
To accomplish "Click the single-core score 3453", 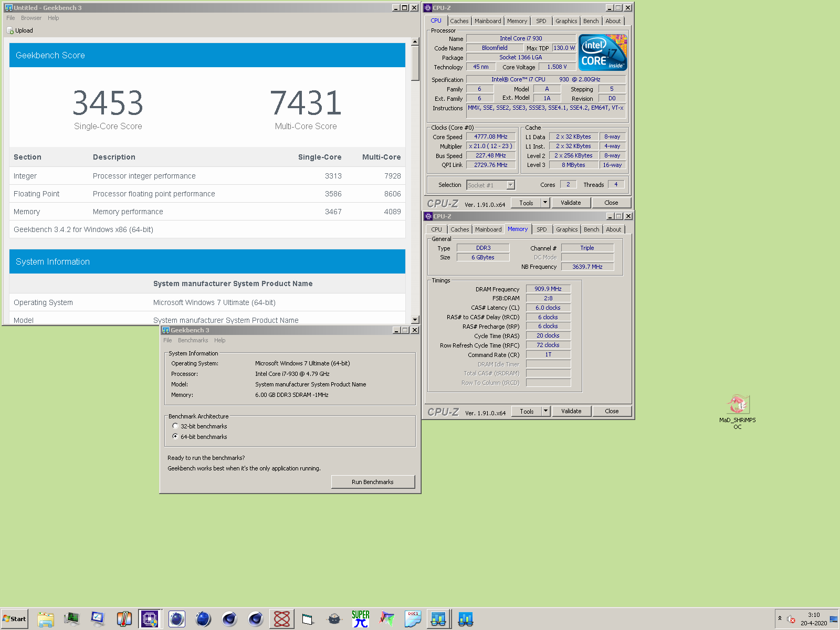I will [108, 103].
